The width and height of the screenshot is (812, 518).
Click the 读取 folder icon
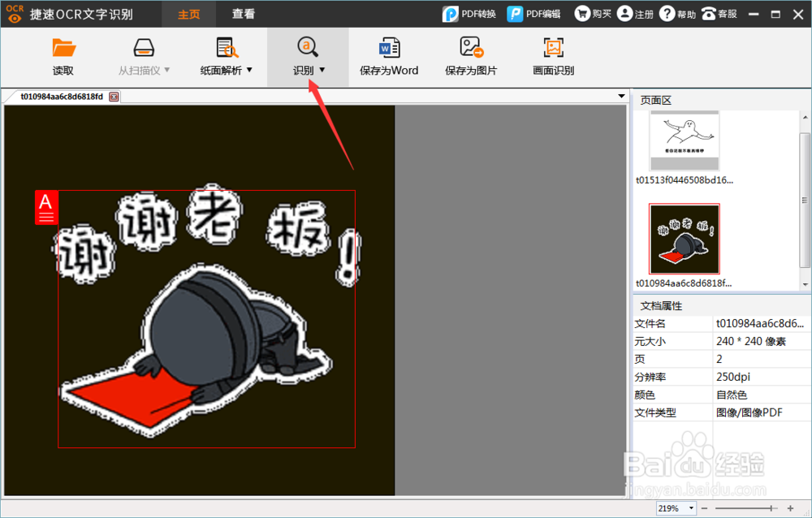pyautogui.click(x=63, y=48)
